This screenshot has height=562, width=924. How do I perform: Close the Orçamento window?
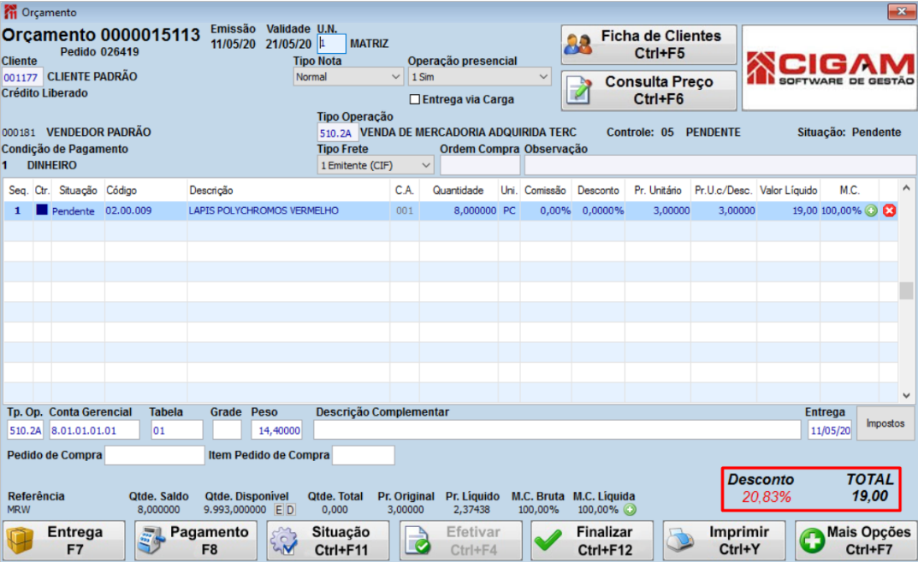click(x=902, y=11)
